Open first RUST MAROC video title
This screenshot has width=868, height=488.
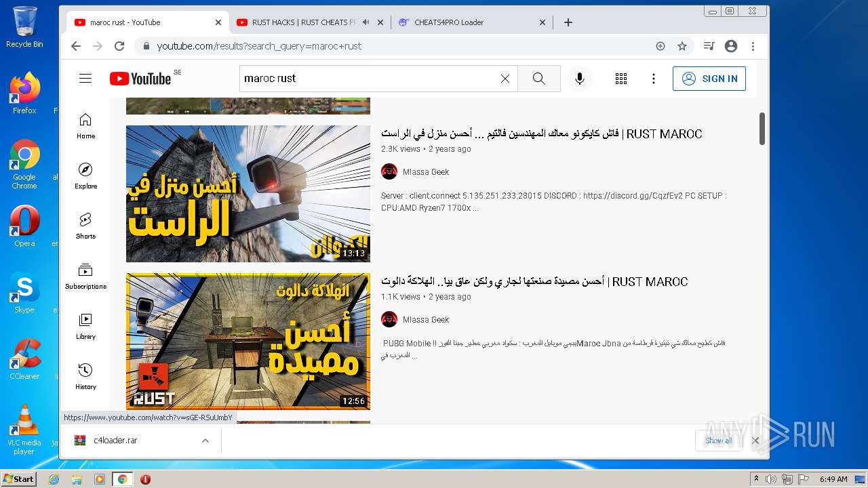[x=541, y=134]
